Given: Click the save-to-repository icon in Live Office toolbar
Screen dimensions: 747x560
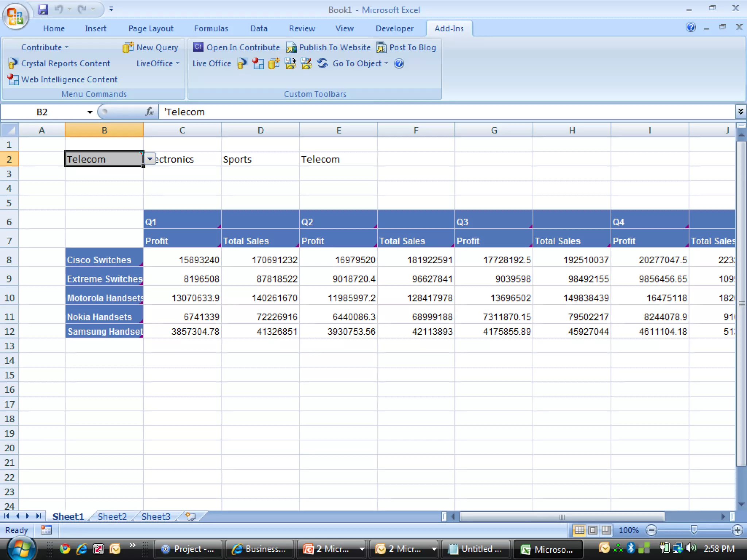Looking at the screenshot, I should pos(290,63).
